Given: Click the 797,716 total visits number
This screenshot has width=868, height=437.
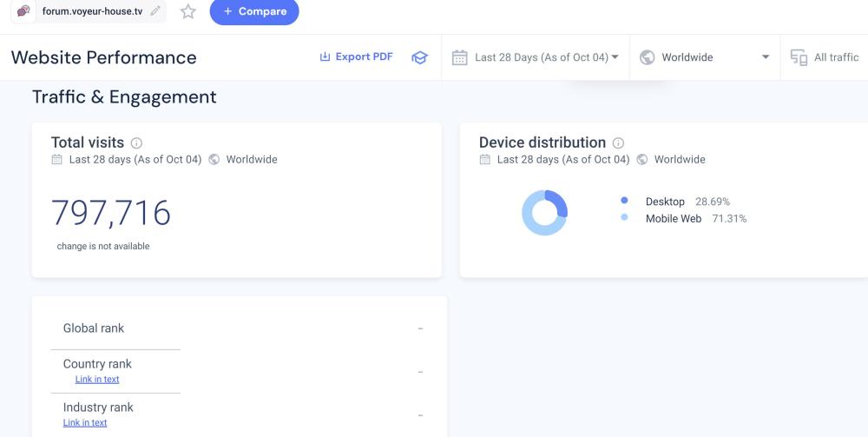Looking at the screenshot, I should click(111, 213).
